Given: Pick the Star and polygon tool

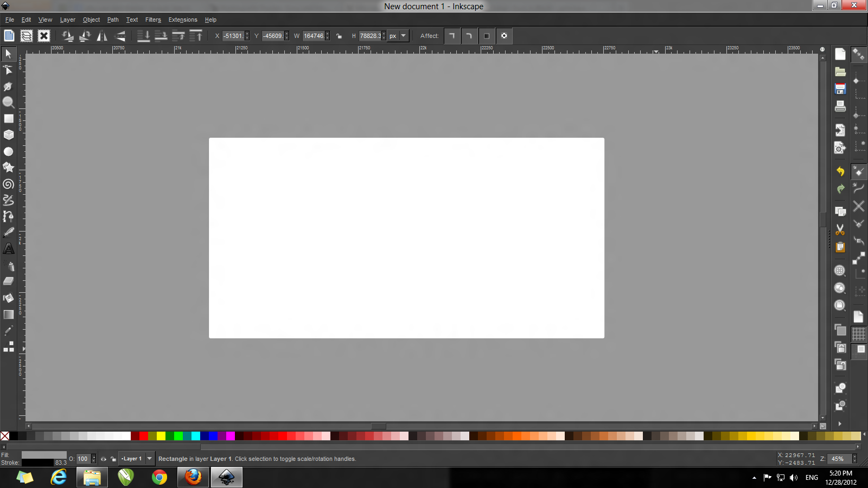Looking at the screenshot, I should [x=9, y=168].
